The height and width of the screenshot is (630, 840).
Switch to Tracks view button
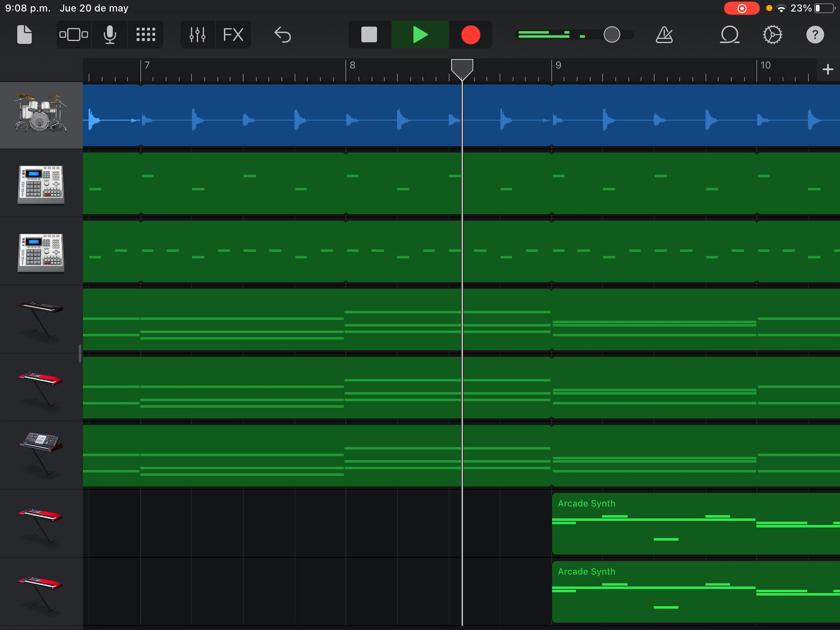coord(73,35)
